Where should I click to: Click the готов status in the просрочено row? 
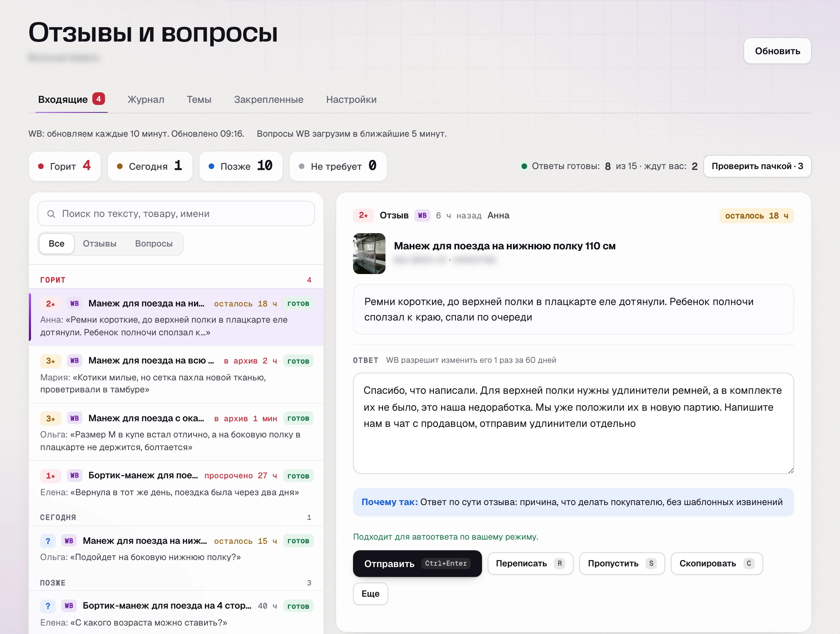click(298, 476)
